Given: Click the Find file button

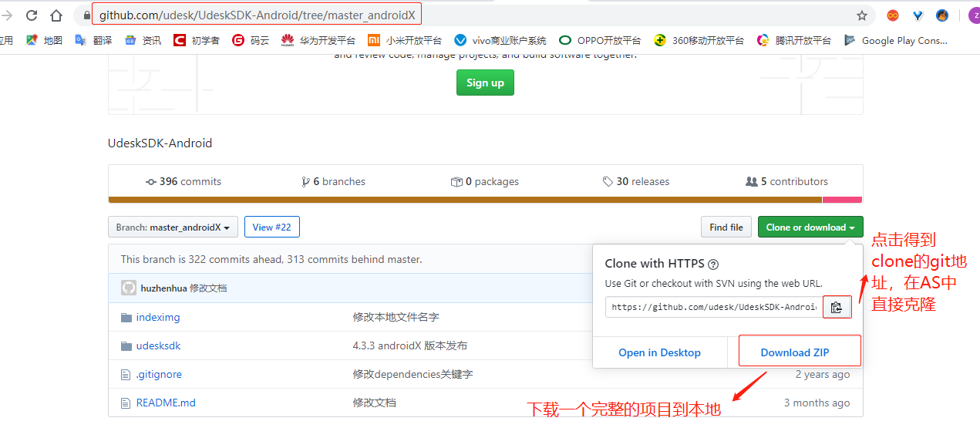Looking at the screenshot, I should click(x=726, y=227).
